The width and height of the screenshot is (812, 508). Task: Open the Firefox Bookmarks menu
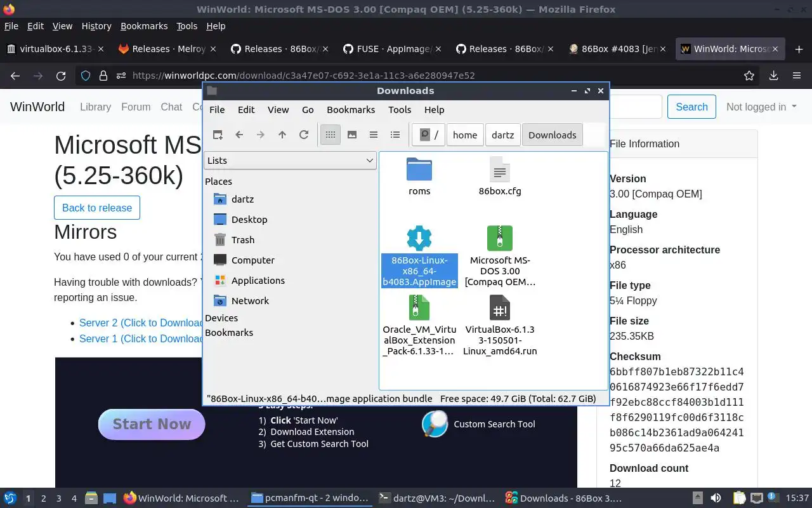click(x=144, y=26)
